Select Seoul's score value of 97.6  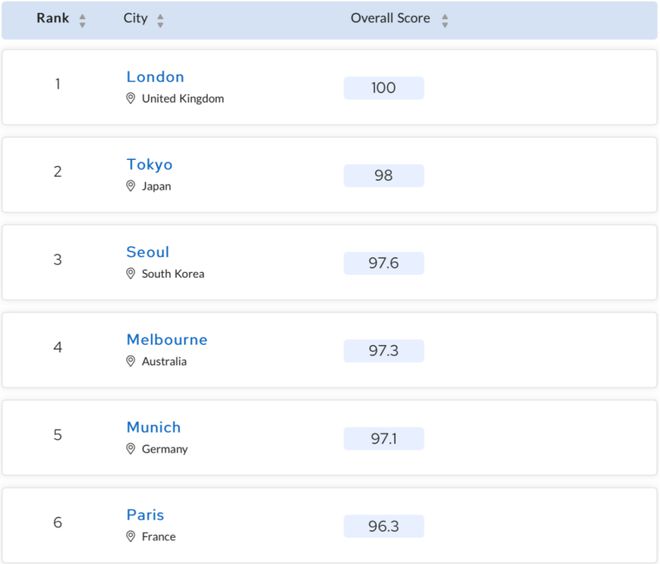pyautogui.click(x=383, y=263)
